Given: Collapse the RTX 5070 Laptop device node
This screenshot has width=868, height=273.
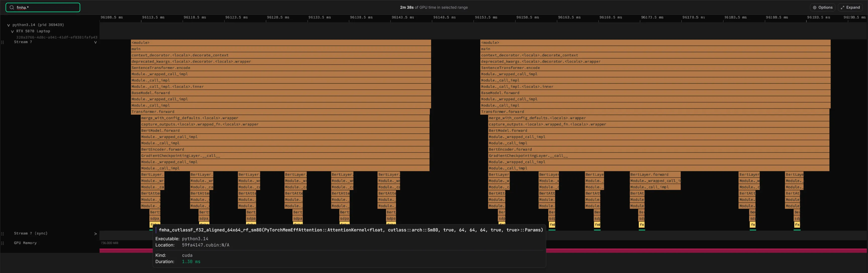Looking at the screenshot, I should click(12, 31).
